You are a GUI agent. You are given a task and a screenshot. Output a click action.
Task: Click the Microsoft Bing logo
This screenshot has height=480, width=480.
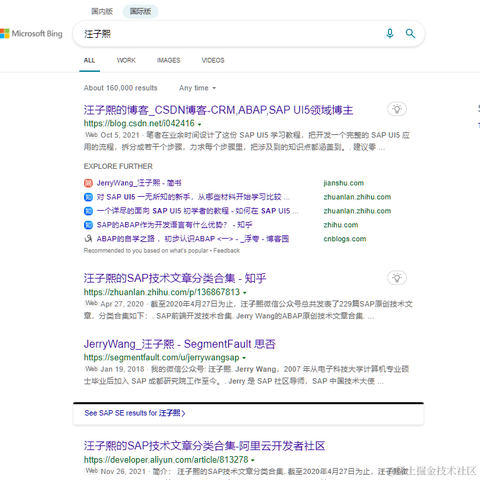(31, 34)
